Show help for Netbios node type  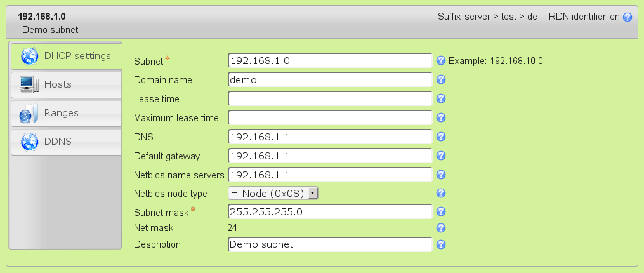pos(441,193)
